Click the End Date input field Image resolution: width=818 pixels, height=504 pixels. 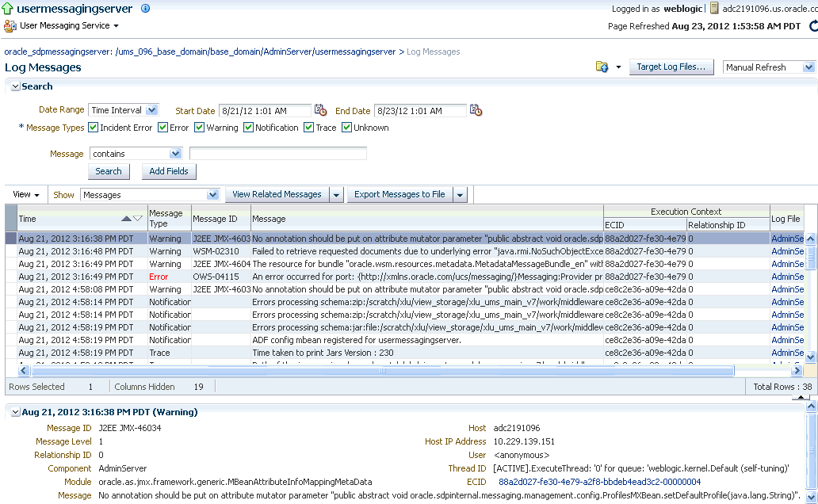tap(420, 111)
